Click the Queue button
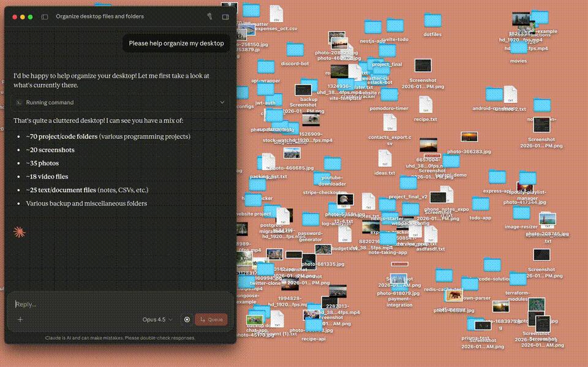This screenshot has height=367, width=588. 211,320
